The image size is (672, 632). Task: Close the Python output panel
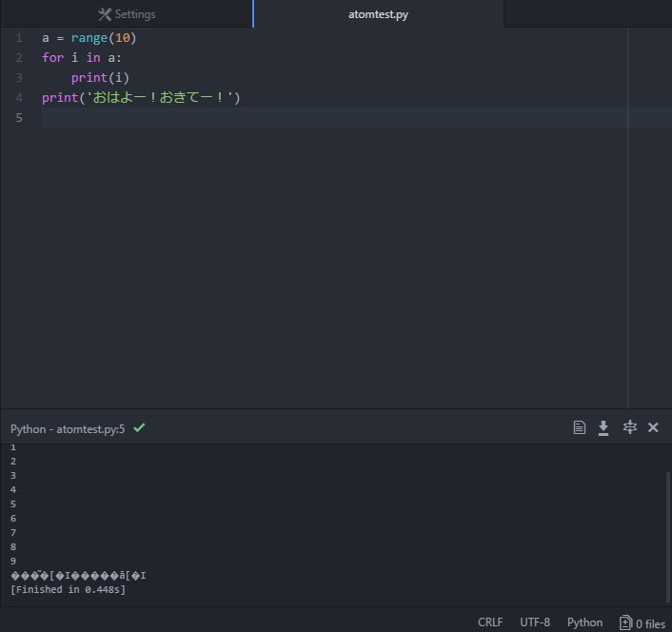pyautogui.click(x=653, y=427)
